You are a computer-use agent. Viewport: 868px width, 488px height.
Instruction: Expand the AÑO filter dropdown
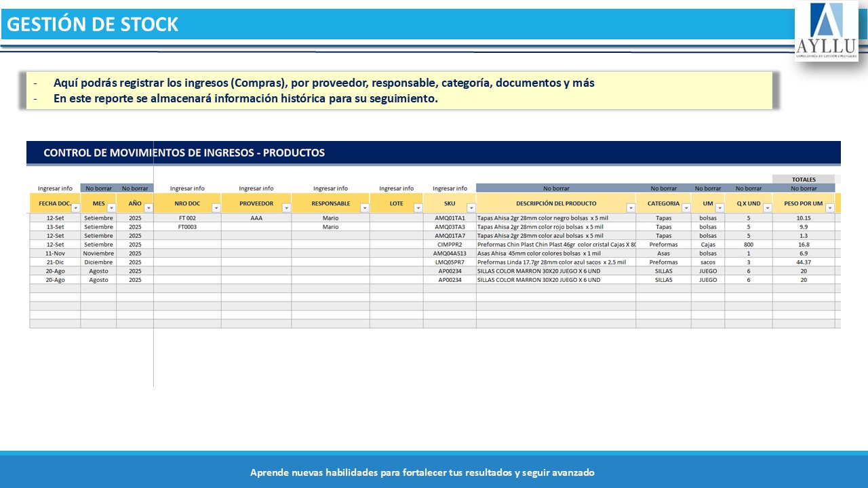(149, 208)
